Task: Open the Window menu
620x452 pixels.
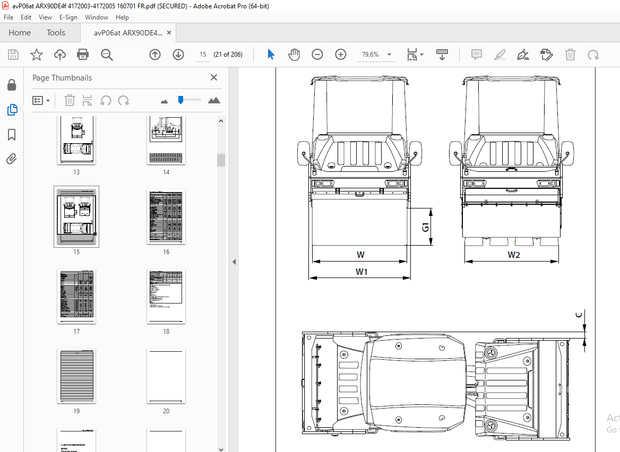Action: 96,17
